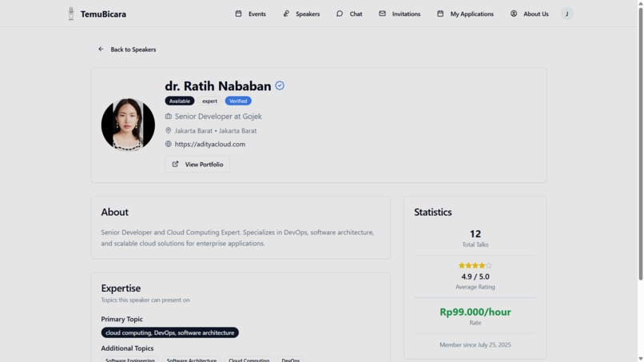Viewport: 644px width, 362px height.
Task: Click the envelope icon beside Invitations
Action: pos(383,14)
